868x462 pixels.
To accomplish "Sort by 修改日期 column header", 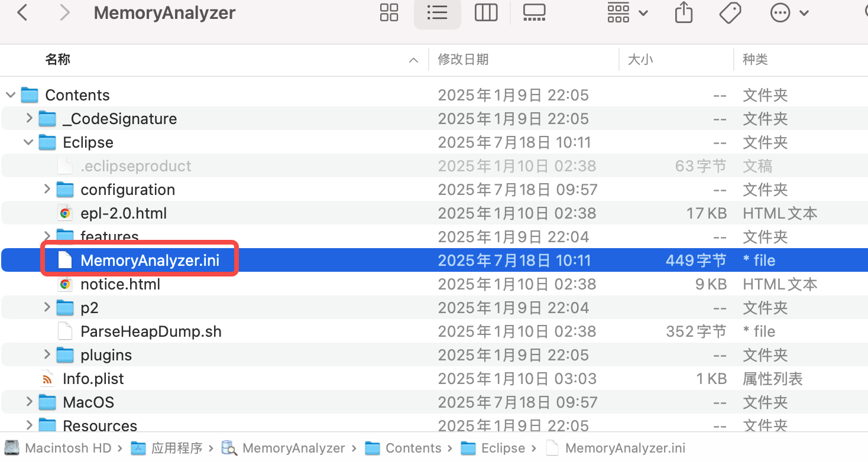I will pyautogui.click(x=463, y=60).
